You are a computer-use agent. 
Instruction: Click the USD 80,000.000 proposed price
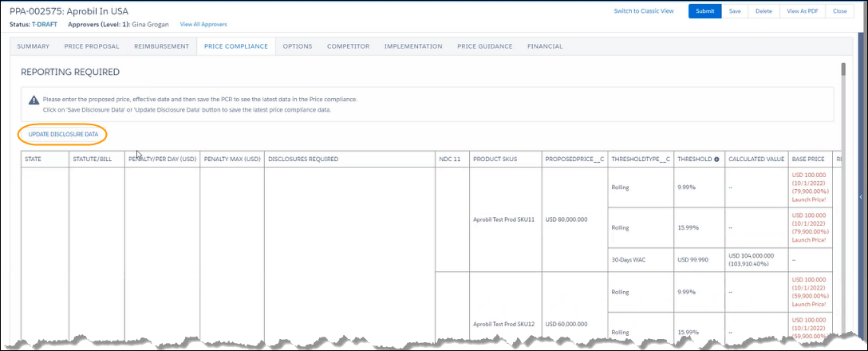point(566,219)
